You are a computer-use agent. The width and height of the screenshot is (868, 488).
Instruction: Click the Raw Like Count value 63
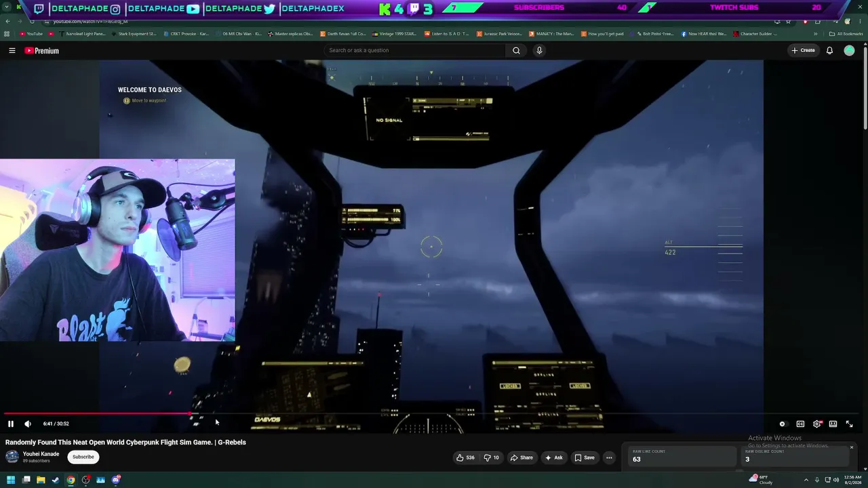tap(636, 460)
